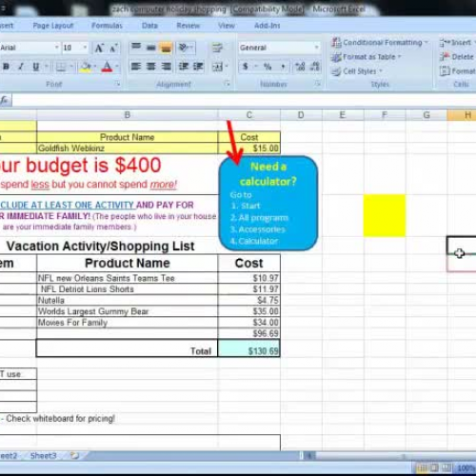Toggle Middle Align
Viewport: 476px width, 476px height.
pos(151,48)
